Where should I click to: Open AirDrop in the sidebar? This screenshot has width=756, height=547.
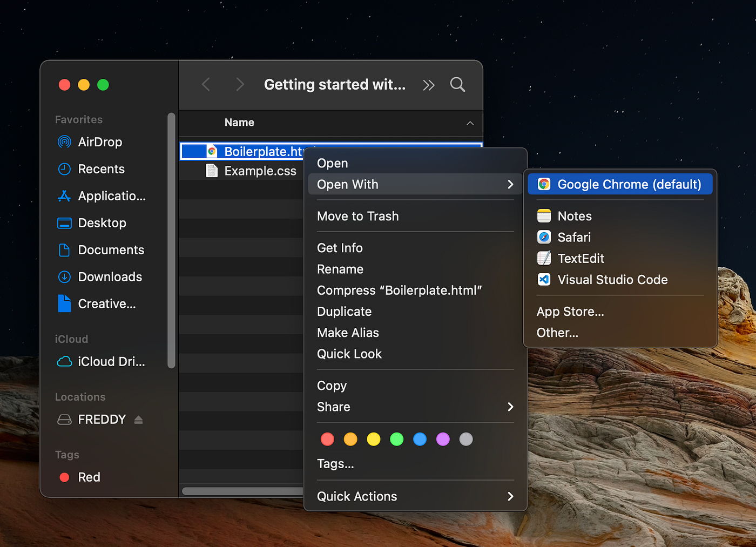(99, 142)
